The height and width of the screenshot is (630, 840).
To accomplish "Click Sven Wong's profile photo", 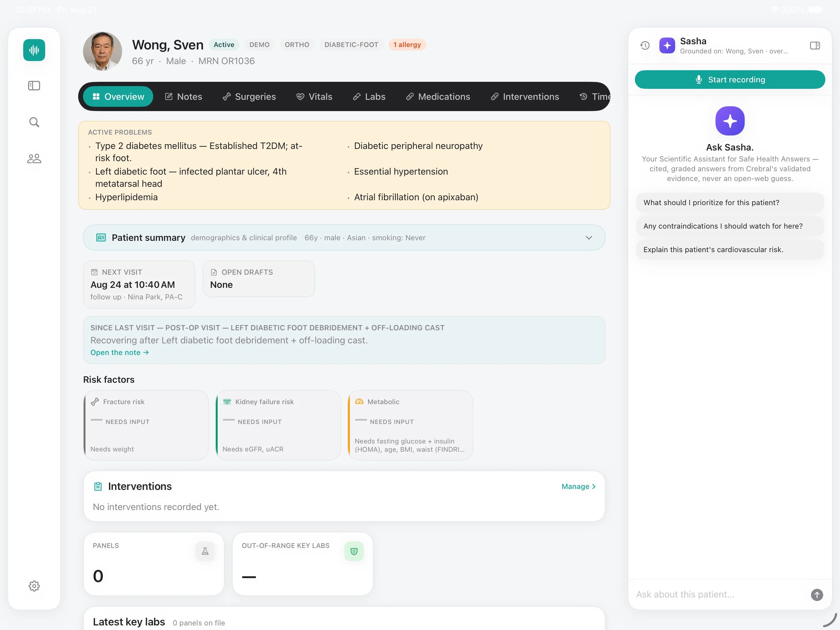I will [103, 51].
